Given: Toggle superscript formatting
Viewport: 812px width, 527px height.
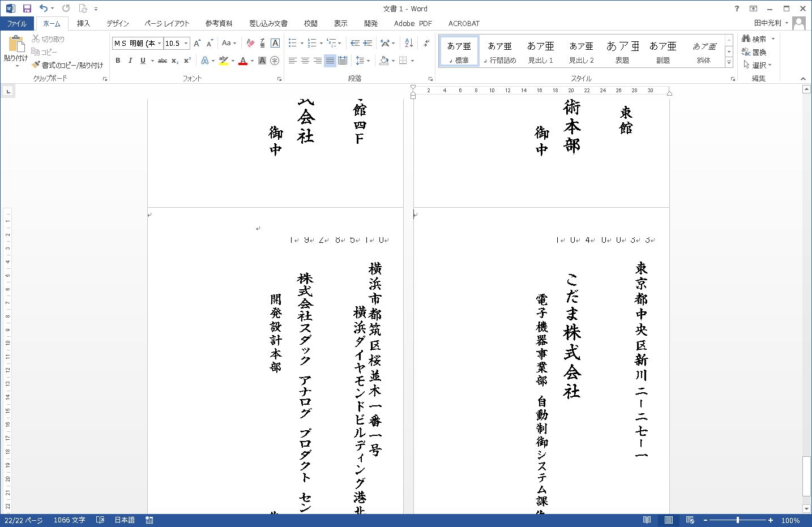Looking at the screenshot, I should (x=187, y=61).
